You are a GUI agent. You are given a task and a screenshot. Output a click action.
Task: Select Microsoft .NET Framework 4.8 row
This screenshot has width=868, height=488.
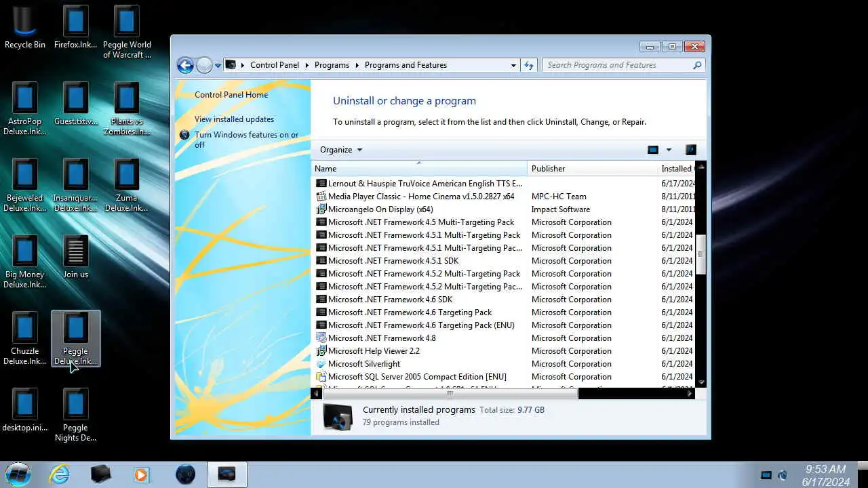(x=504, y=338)
